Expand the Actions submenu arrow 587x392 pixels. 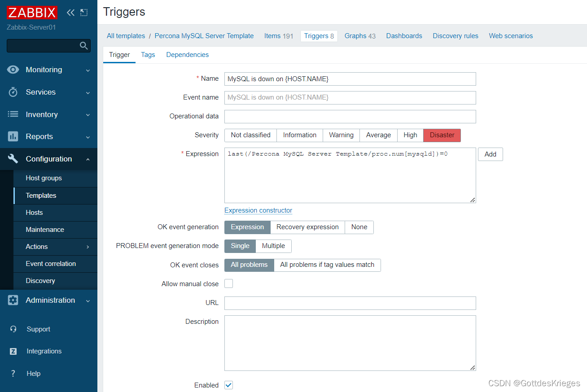pos(88,247)
